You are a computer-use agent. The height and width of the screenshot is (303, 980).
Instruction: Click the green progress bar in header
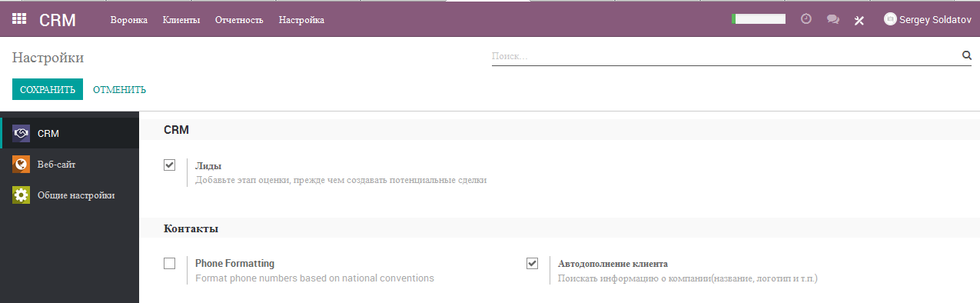[x=759, y=19]
